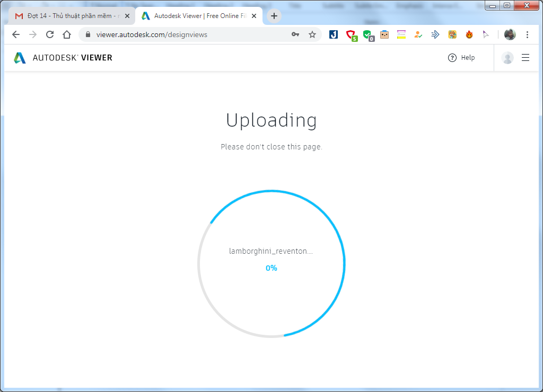The image size is (543, 392).
Task: Open green shield extension with badge 0
Action: coord(367,35)
